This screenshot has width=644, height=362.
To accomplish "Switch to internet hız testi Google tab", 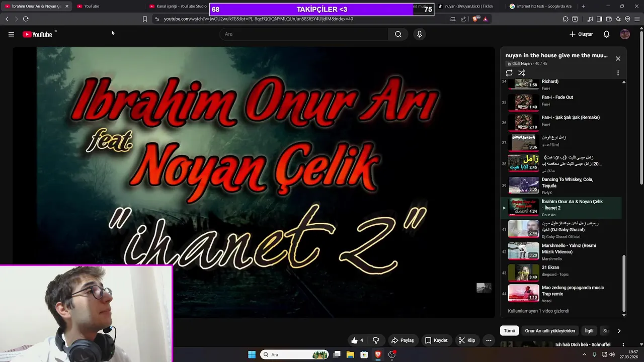I will click(541, 6).
